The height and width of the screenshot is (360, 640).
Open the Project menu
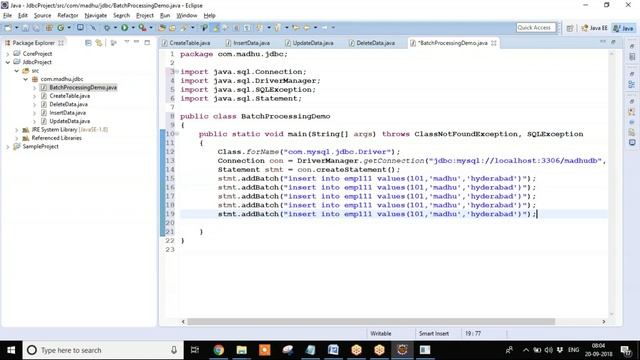144,16
